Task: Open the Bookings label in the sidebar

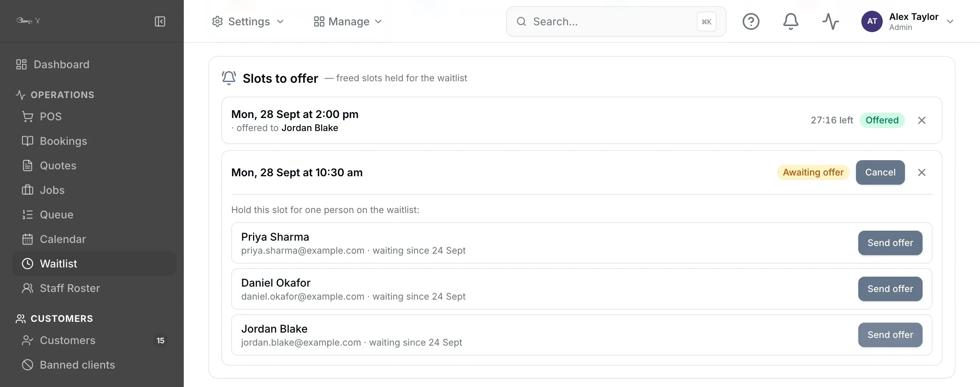Action: [x=64, y=141]
